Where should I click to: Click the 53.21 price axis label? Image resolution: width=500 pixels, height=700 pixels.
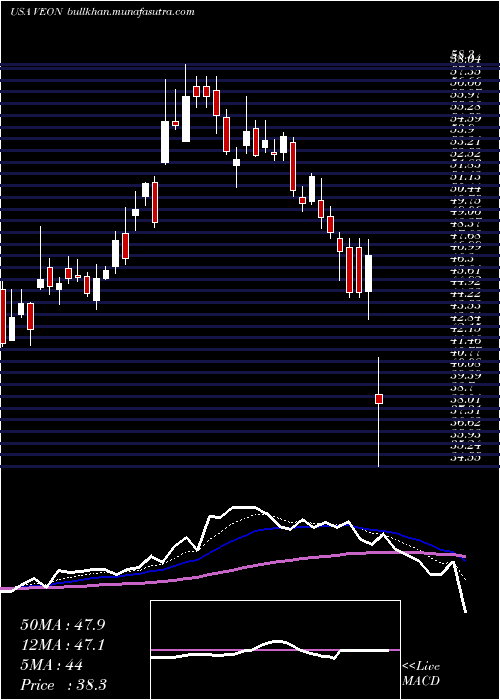tap(465, 142)
